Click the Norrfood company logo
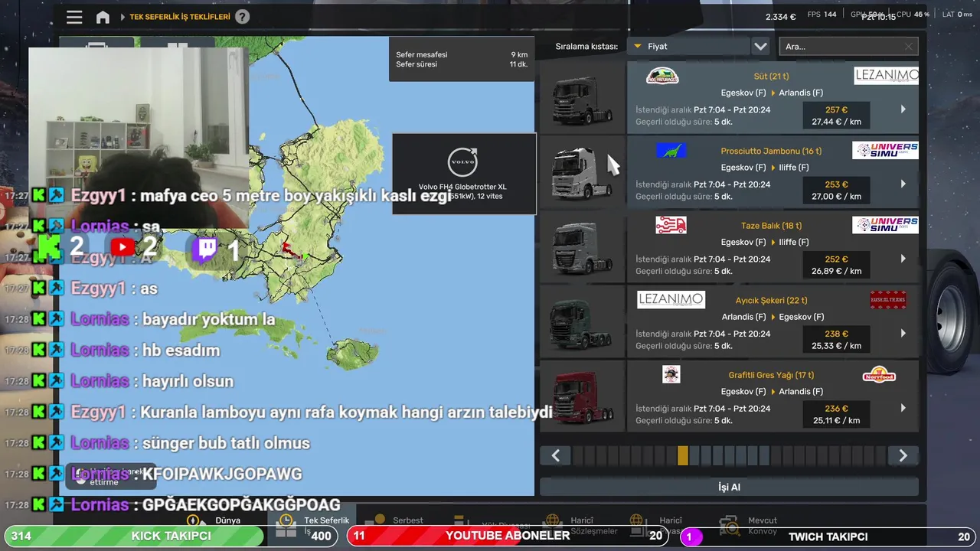 coord(879,374)
